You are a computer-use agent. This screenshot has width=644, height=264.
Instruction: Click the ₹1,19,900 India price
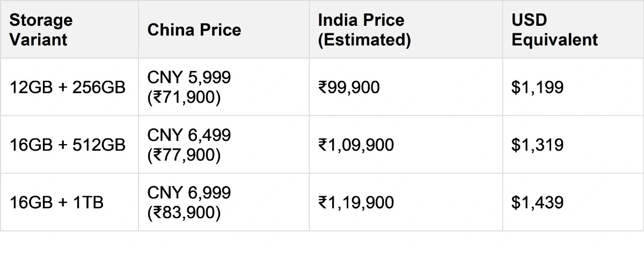point(356,203)
